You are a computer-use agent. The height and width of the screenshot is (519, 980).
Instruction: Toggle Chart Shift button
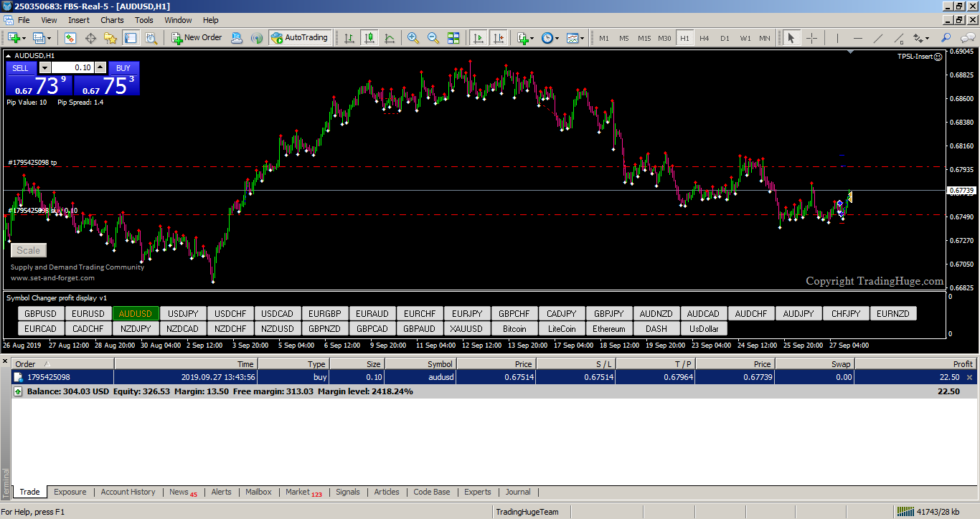point(499,38)
